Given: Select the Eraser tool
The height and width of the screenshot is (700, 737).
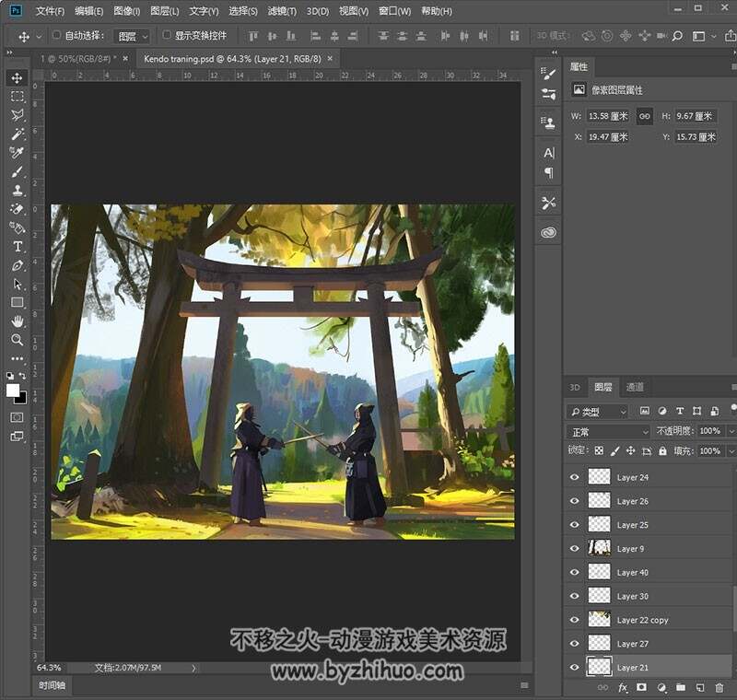Looking at the screenshot, I should (x=18, y=209).
